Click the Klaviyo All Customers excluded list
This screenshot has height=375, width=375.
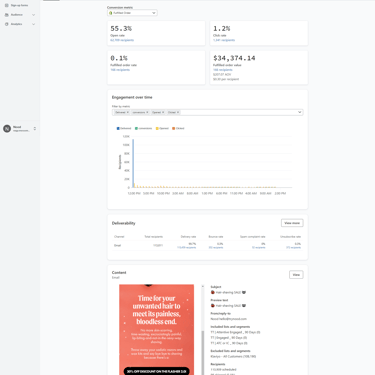pos(233,356)
